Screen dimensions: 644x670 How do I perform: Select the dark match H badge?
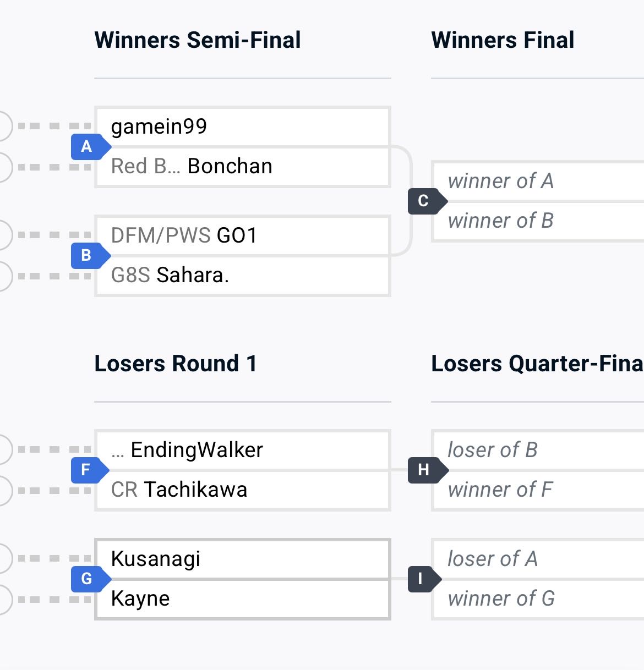click(x=427, y=470)
